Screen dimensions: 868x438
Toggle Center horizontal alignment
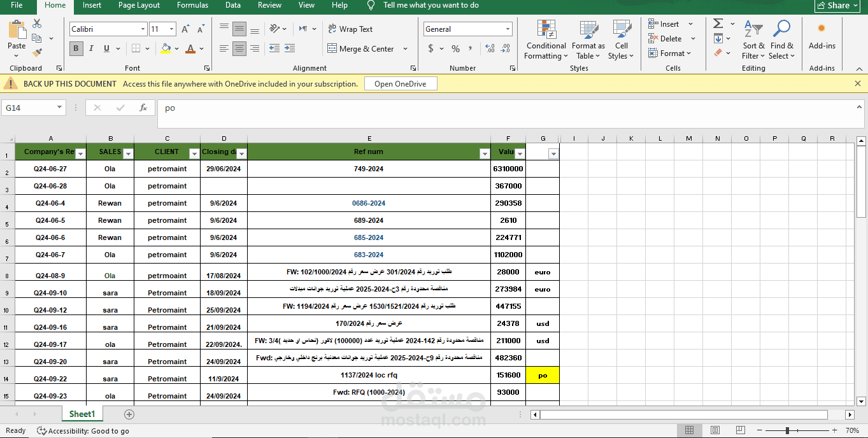pyautogui.click(x=239, y=48)
